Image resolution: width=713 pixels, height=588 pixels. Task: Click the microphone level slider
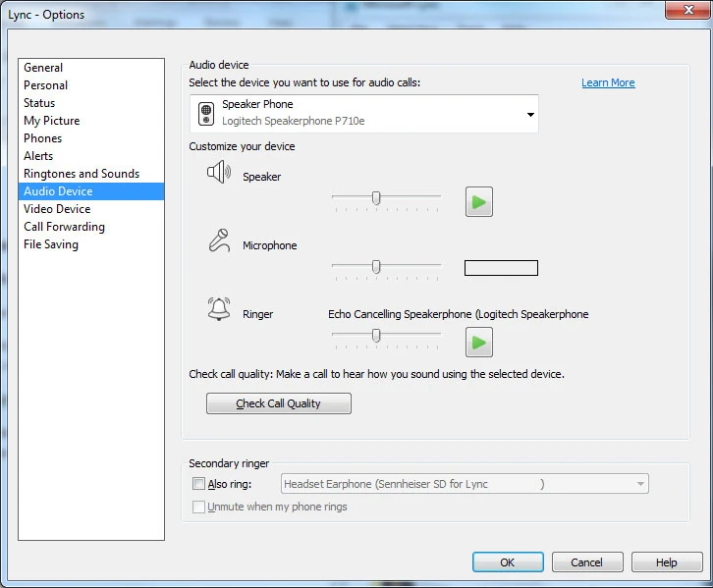tap(376, 267)
